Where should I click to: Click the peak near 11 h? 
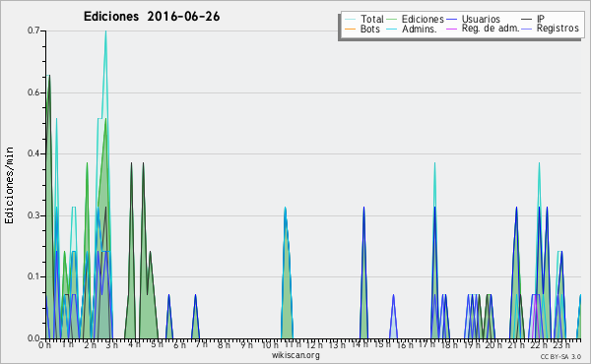(286, 208)
